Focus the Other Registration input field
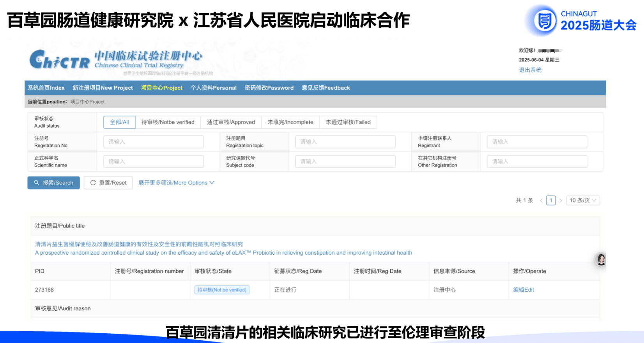Screen dimensions: 644x343 tap(537, 162)
